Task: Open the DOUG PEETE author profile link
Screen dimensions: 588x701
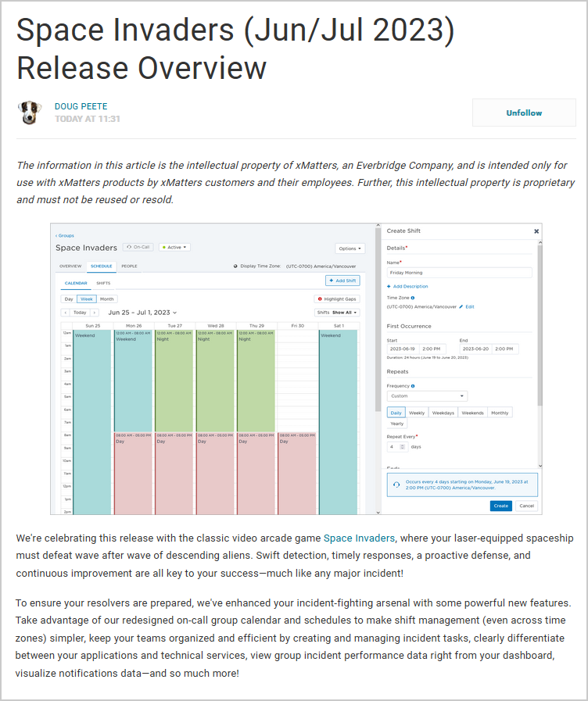Action: click(x=81, y=106)
